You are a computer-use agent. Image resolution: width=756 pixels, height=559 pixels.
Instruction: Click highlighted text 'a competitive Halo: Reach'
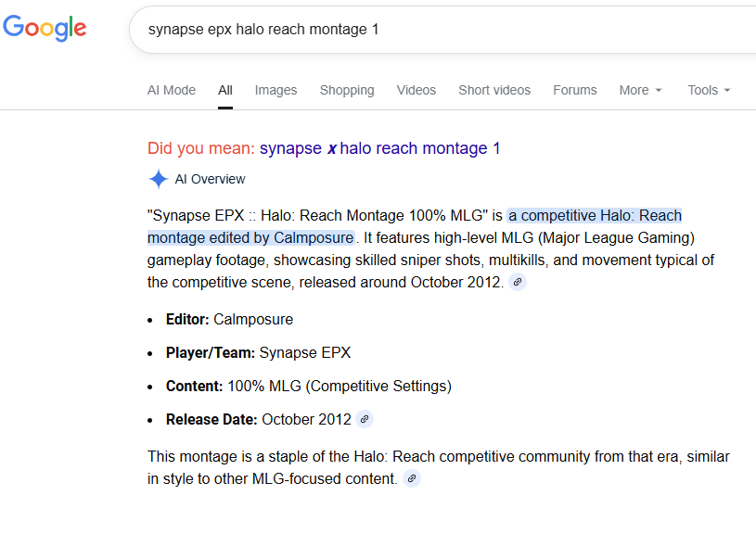click(595, 215)
